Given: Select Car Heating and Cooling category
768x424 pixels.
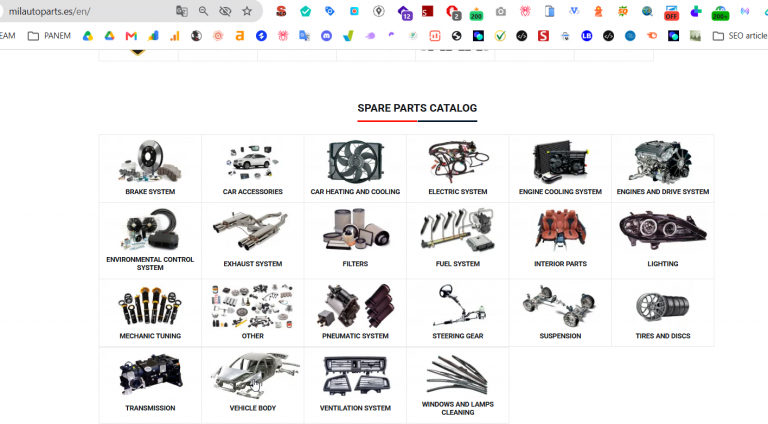Looking at the screenshot, I should 355,168.
